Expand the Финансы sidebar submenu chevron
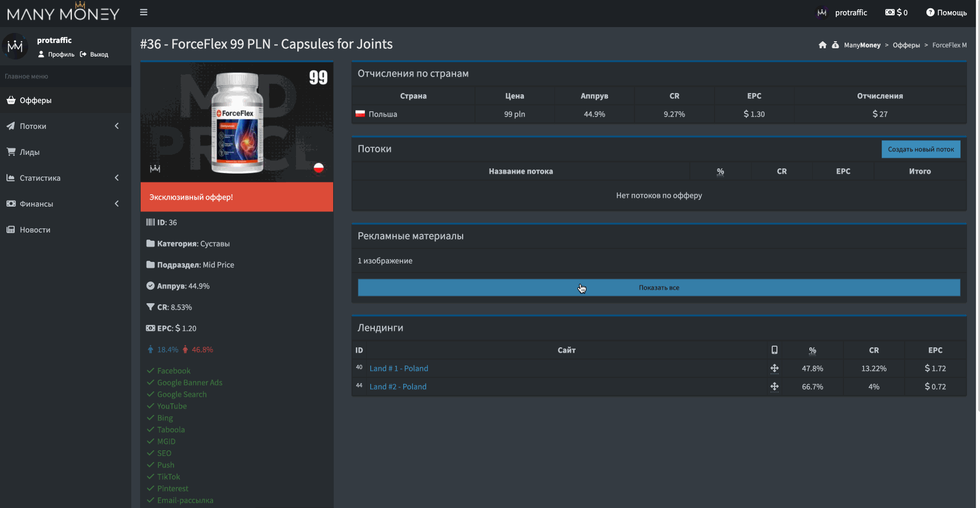 click(117, 204)
